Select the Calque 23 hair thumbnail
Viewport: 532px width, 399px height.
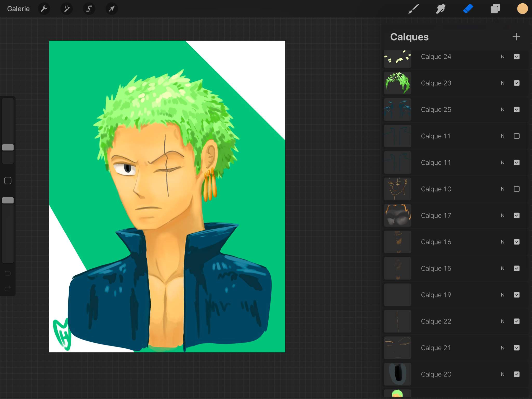click(397, 83)
